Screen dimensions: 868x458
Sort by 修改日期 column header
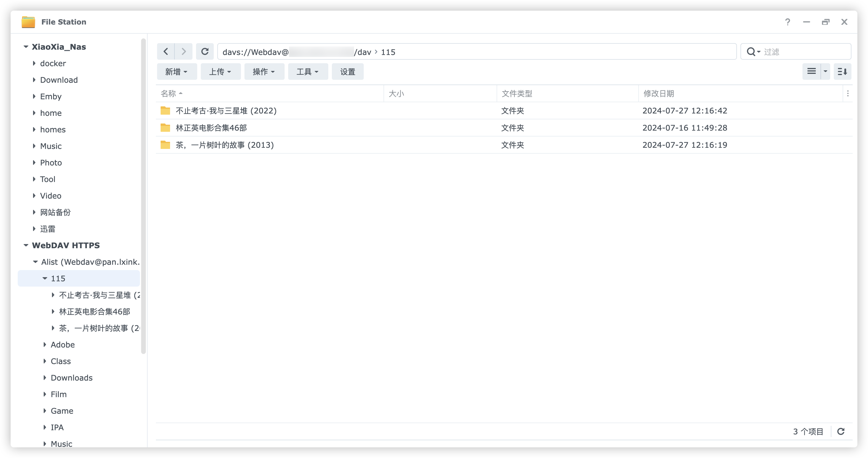pos(658,93)
